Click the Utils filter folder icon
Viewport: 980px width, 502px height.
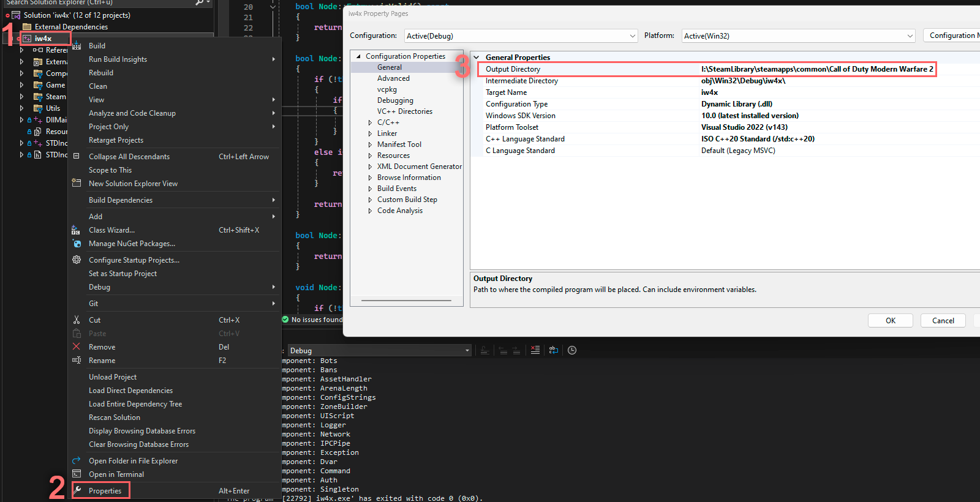(x=38, y=108)
